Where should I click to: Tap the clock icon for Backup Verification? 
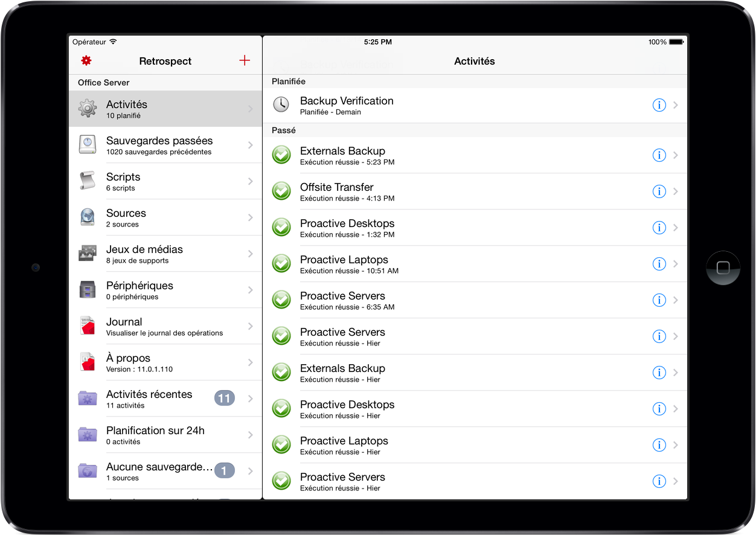click(281, 104)
